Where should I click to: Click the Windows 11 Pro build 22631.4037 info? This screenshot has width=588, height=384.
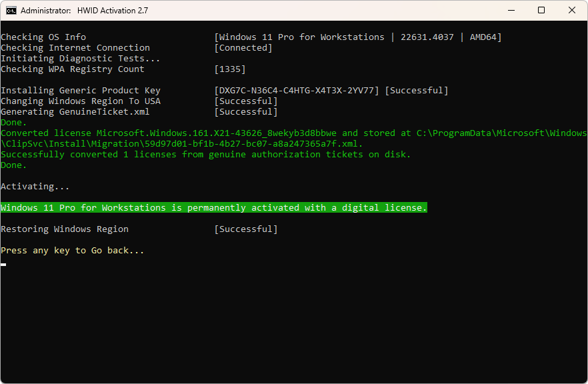tap(358, 37)
